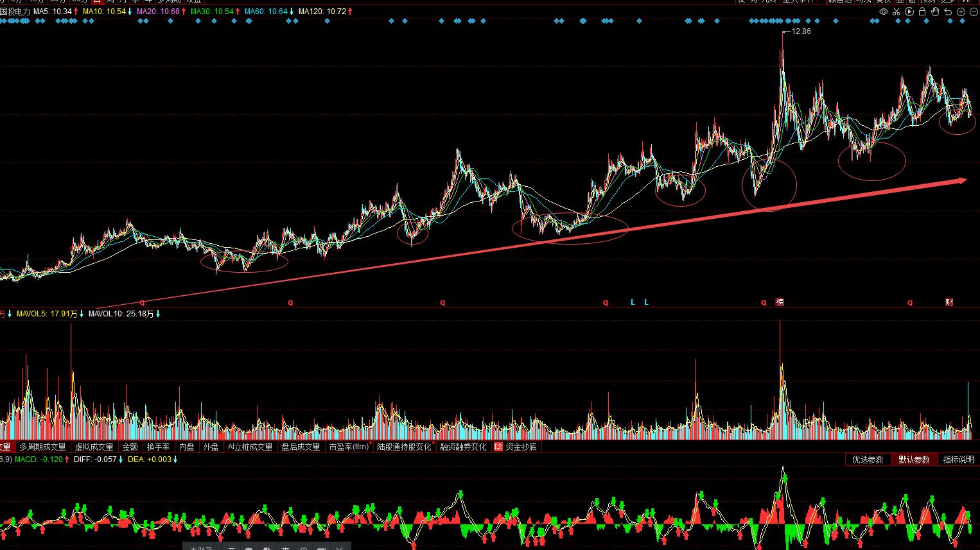The width and height of the screenshot is (980, 550).
Task: Click the 优选参数 button
Action: (868, 460)
